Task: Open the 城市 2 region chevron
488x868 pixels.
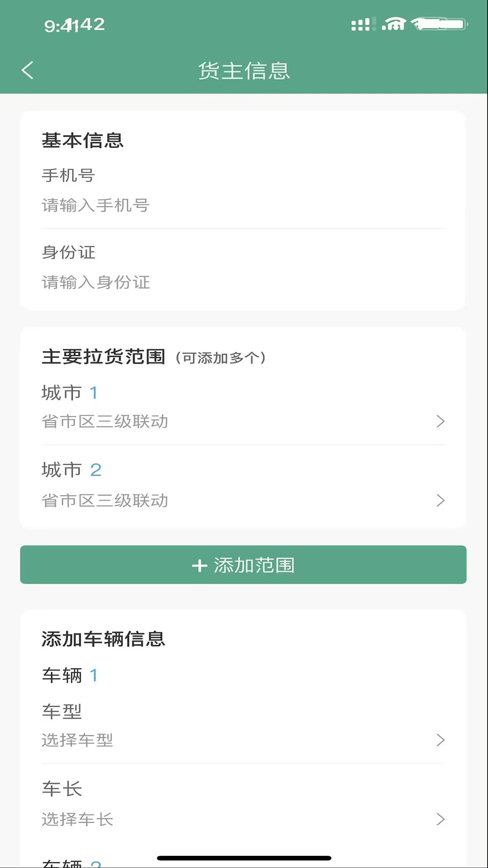Action: pyautogui.click(x=441, y=500)
